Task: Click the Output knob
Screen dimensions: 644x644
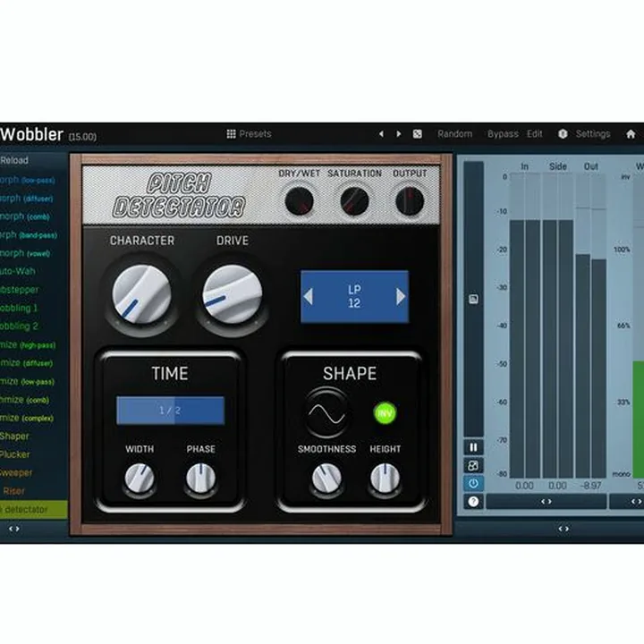Action: [x=410, y=201]
